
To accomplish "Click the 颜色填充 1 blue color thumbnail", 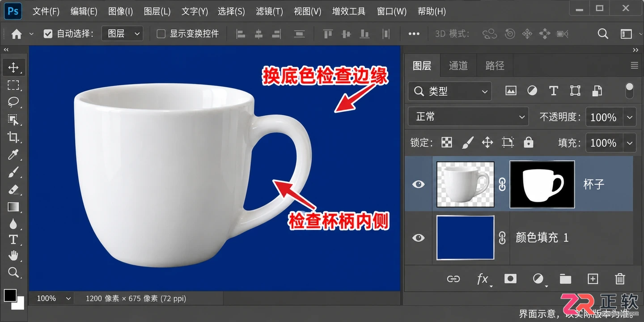I will point(465,237).
